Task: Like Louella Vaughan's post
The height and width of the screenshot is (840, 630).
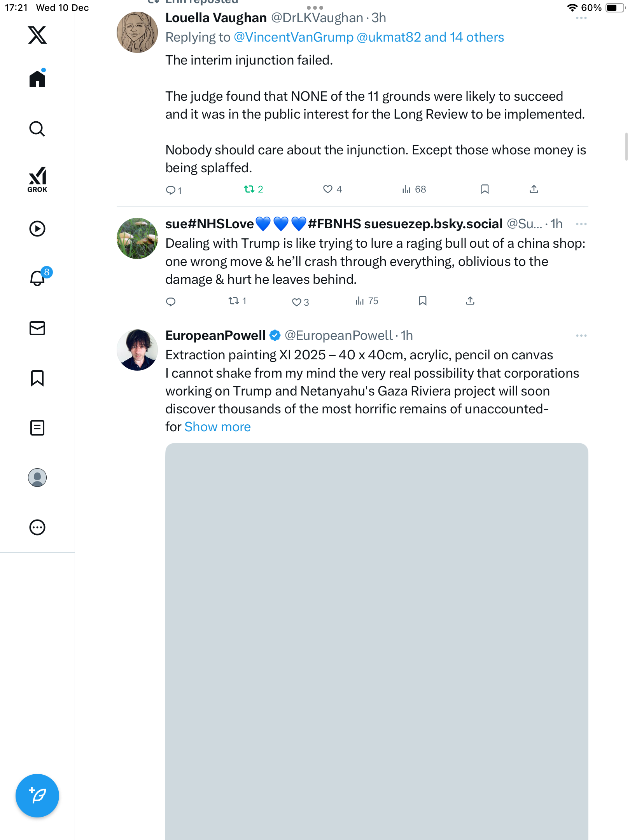Action: coord(328,189)
